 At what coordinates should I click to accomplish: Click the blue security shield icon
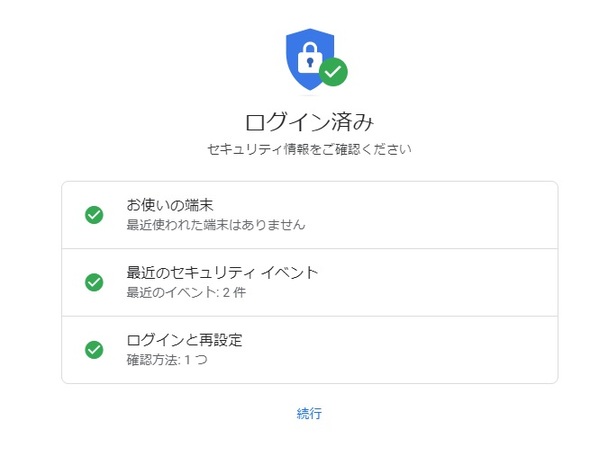coord(310,59)
